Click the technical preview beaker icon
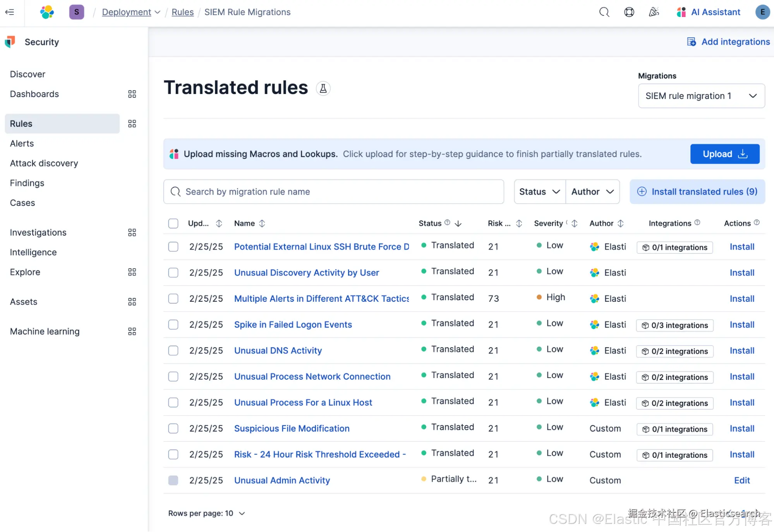The height and width of the screenshot is (532, 774). pyautogui.click(x=323, y=89)
